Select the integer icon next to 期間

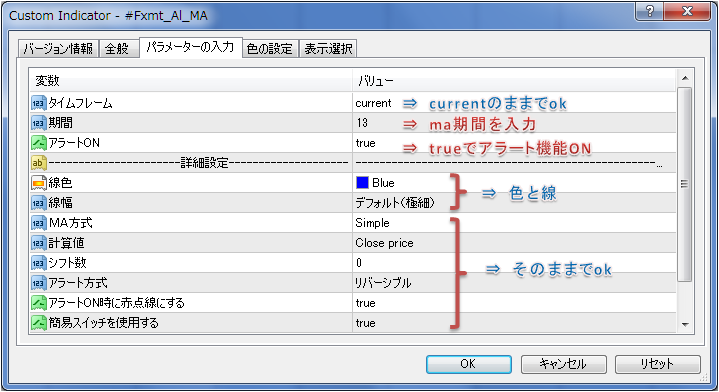pos(39,123)
